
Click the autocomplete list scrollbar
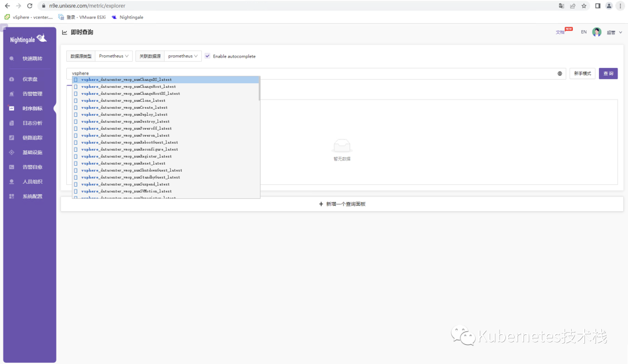click(259, 89)
